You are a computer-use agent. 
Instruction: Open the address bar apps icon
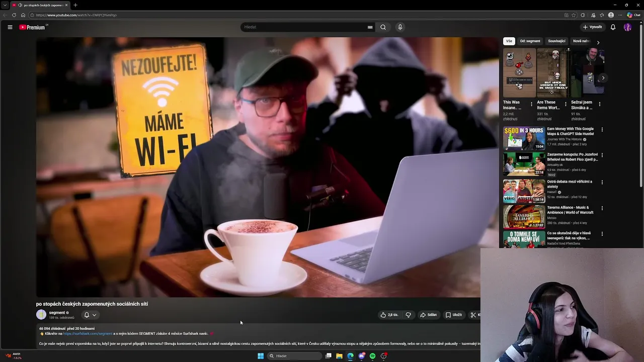pos(566,15)
